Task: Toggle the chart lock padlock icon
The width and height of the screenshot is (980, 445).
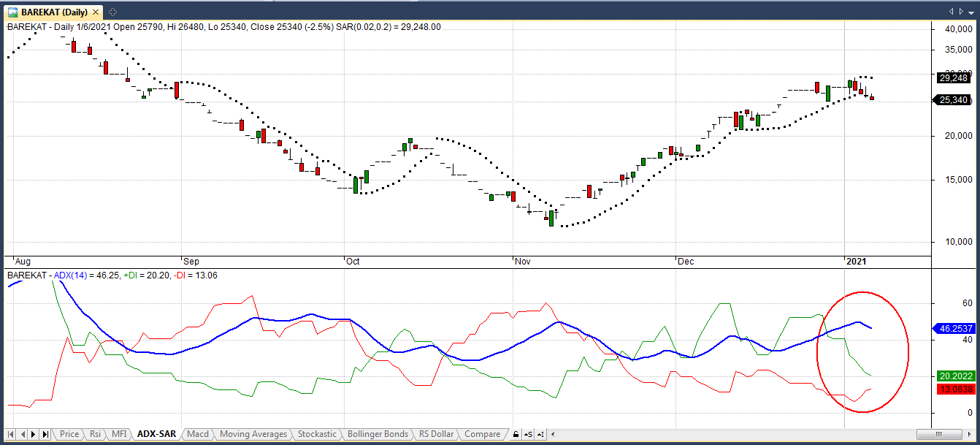Action: (x=516, y=434)
